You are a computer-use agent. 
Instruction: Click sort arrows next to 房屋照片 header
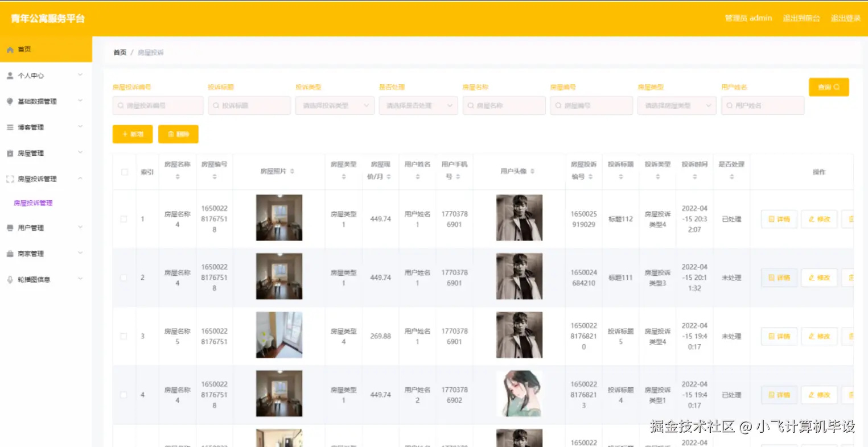pos(292,171)
